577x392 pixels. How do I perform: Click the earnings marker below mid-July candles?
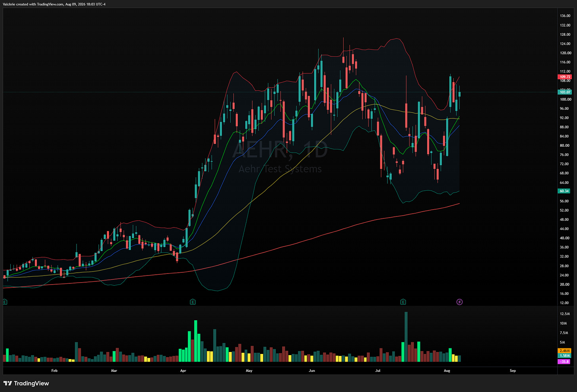[403, 302]
